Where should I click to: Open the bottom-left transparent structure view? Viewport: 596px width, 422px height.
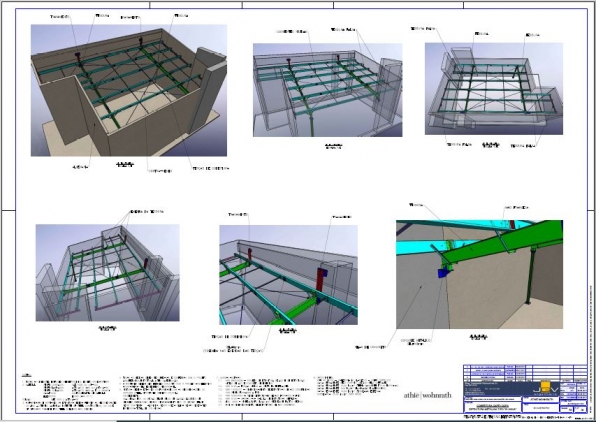(108, 273)
